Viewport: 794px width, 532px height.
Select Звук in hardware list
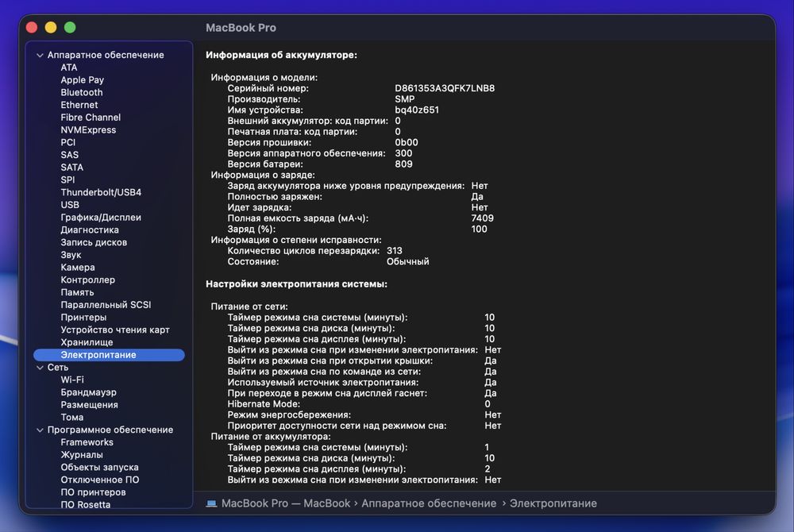coord(71,255)
